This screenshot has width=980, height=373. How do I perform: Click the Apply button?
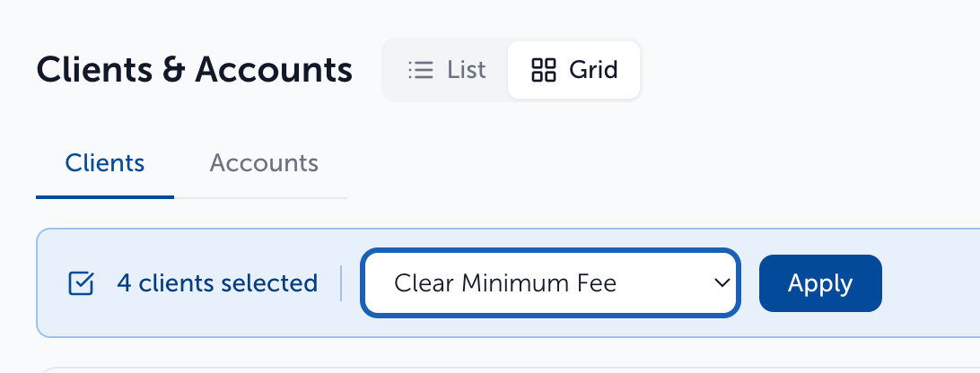coord(820,283)
